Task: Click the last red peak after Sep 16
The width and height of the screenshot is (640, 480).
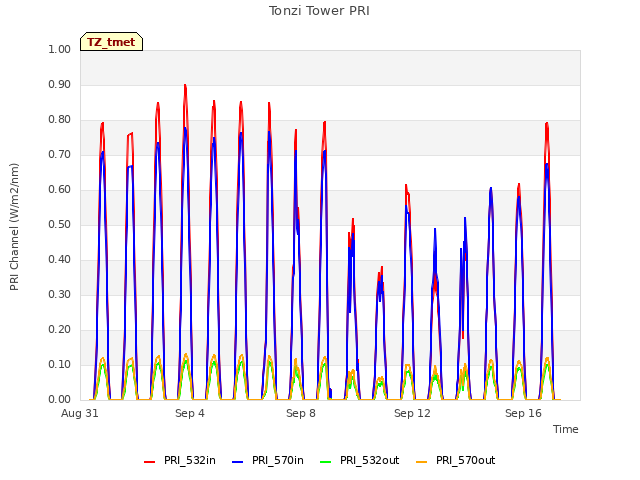Action: (x=547, y=124)
